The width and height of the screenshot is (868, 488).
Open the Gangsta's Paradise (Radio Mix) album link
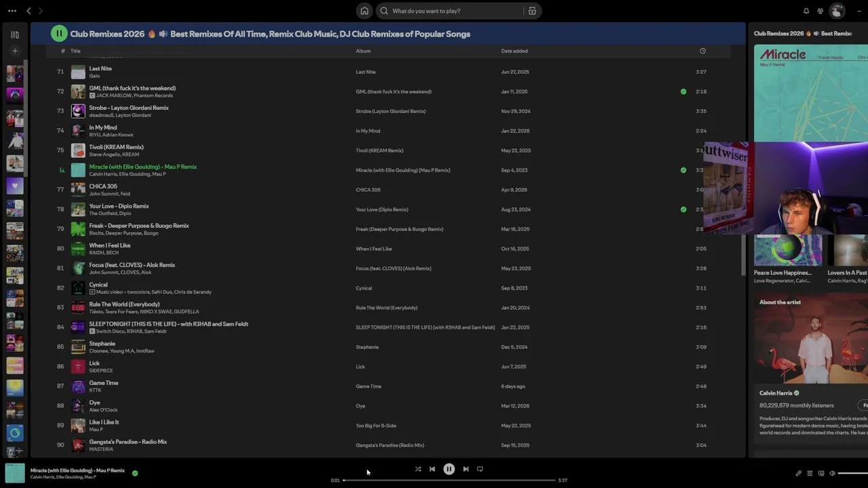pos(390,445)
